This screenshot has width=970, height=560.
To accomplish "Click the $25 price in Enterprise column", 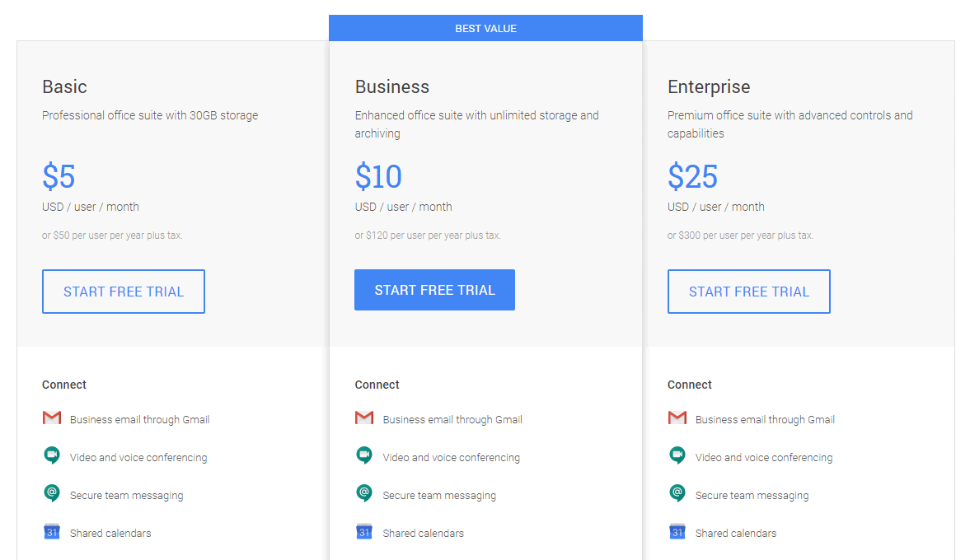I will pyautogui.click(x=692, y=176).
